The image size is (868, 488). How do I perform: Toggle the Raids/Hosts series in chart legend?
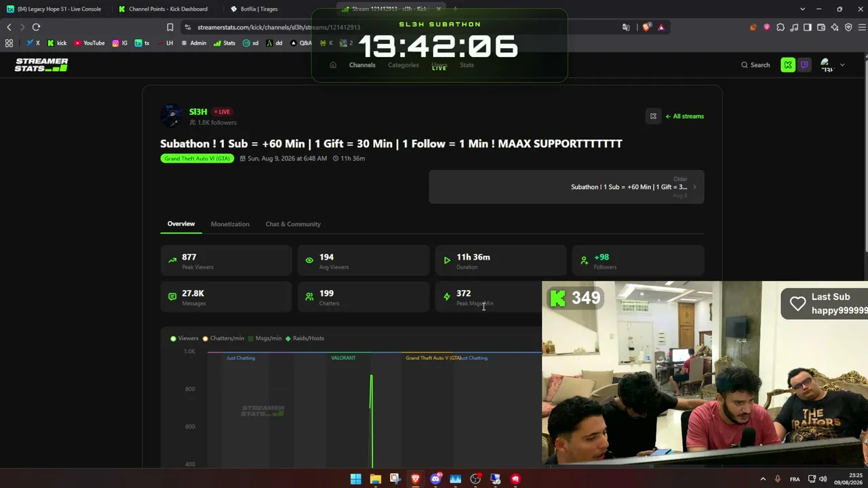point(305,338)
